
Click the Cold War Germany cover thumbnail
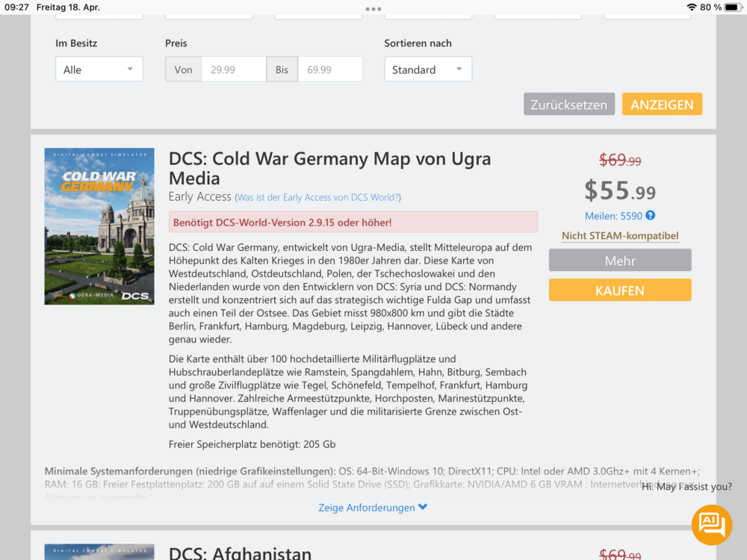[99, 226]
